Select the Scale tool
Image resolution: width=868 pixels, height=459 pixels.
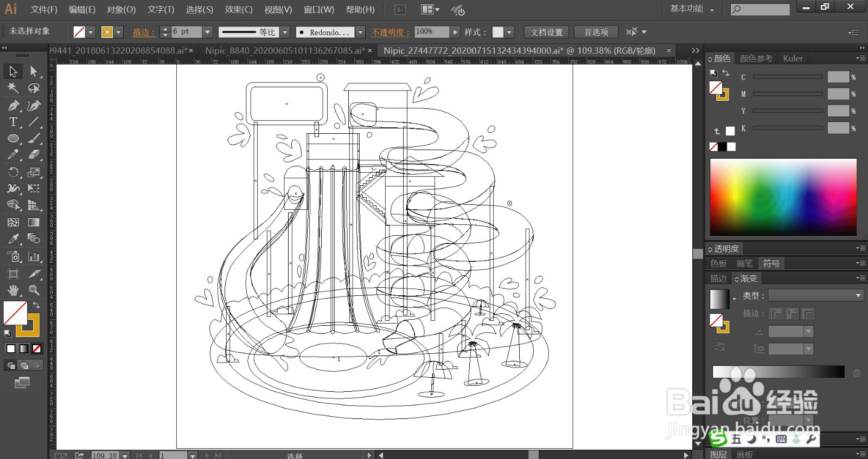(x=34, y=172)
